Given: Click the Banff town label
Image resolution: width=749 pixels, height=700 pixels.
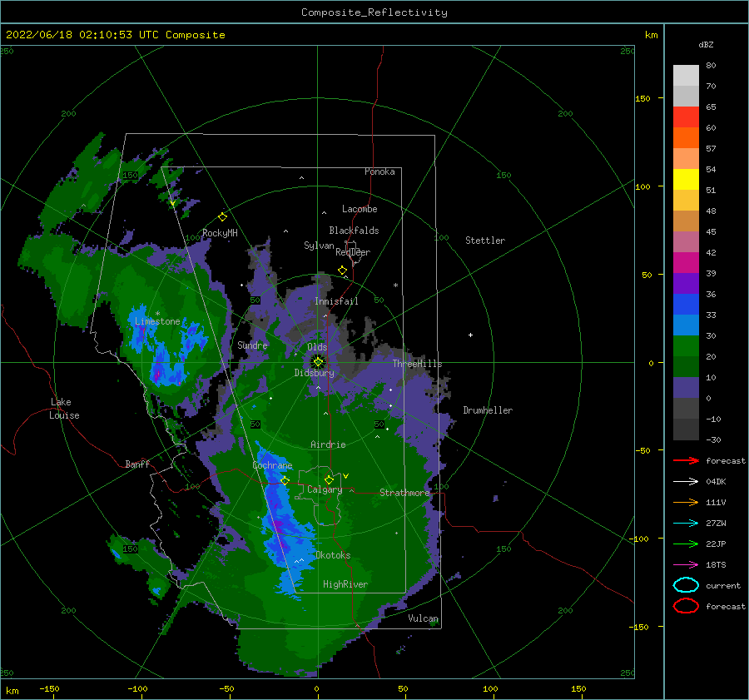Looking at the screenshot, I should tap(137, 464).
